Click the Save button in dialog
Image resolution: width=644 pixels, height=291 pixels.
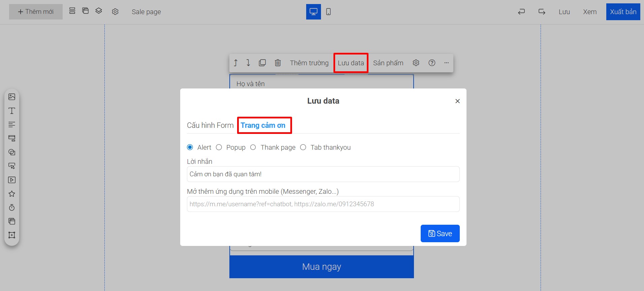tap(440, 233)
